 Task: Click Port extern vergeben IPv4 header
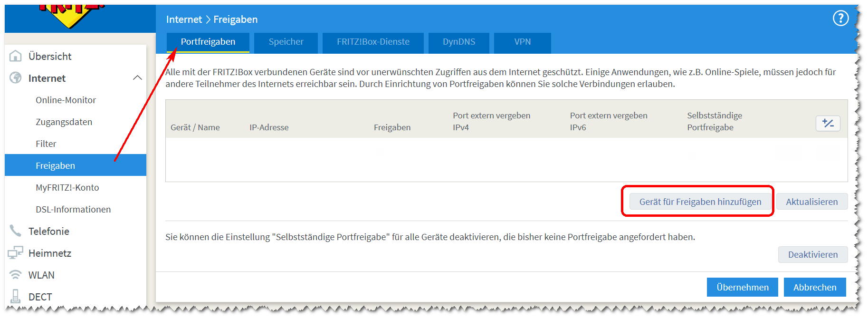pos(492,121)
